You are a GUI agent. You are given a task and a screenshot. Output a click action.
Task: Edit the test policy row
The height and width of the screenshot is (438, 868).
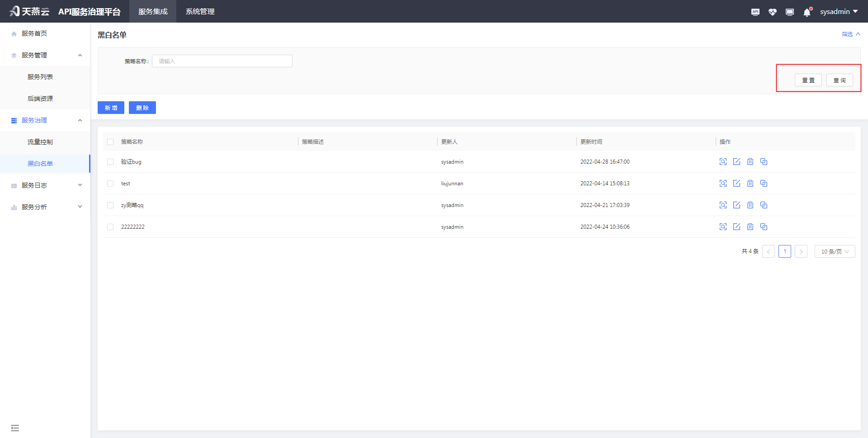tap(736, 184)
